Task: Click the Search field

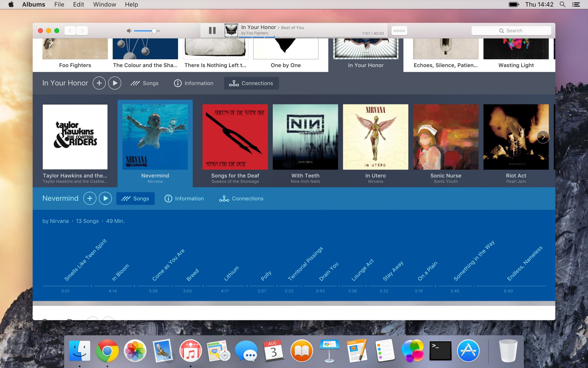Action: 511,31
